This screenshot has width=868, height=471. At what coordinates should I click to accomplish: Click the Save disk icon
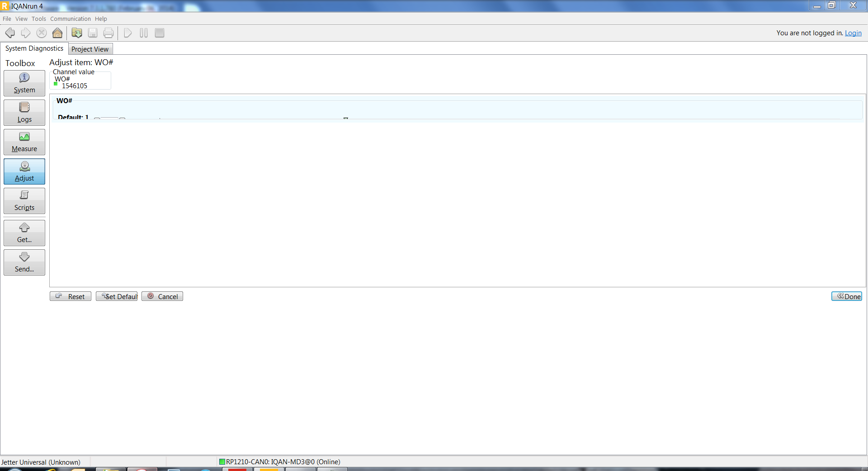(x=93, y=33)
